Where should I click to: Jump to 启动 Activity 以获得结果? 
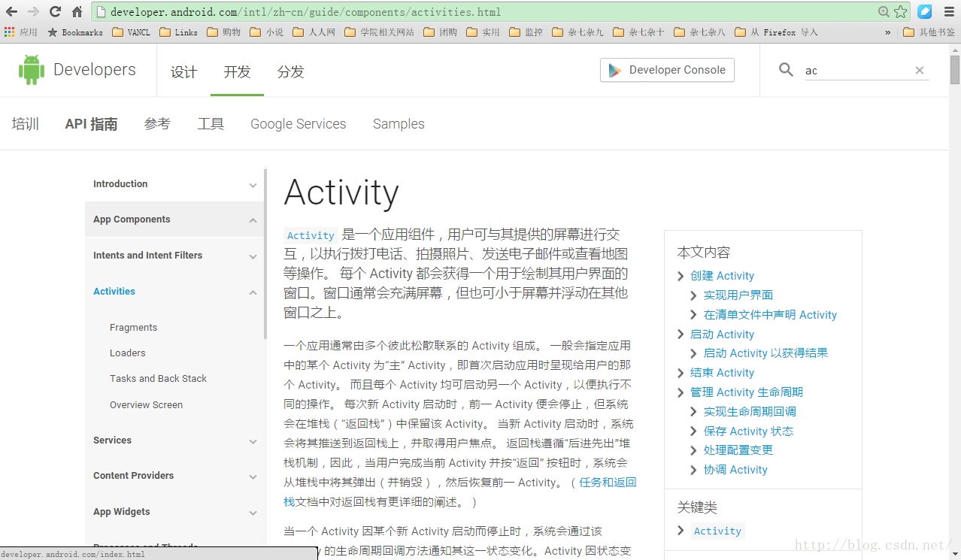[x=765, y=353]
